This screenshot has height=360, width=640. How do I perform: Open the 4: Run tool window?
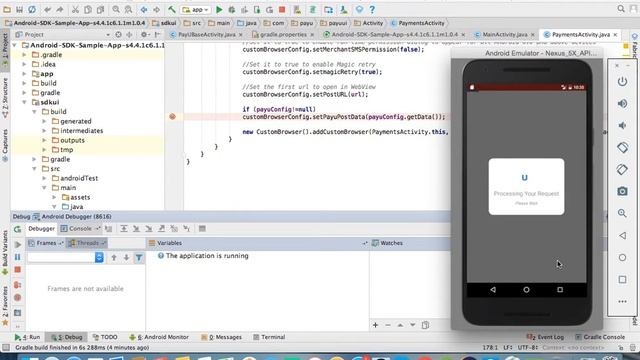(27, 337)
